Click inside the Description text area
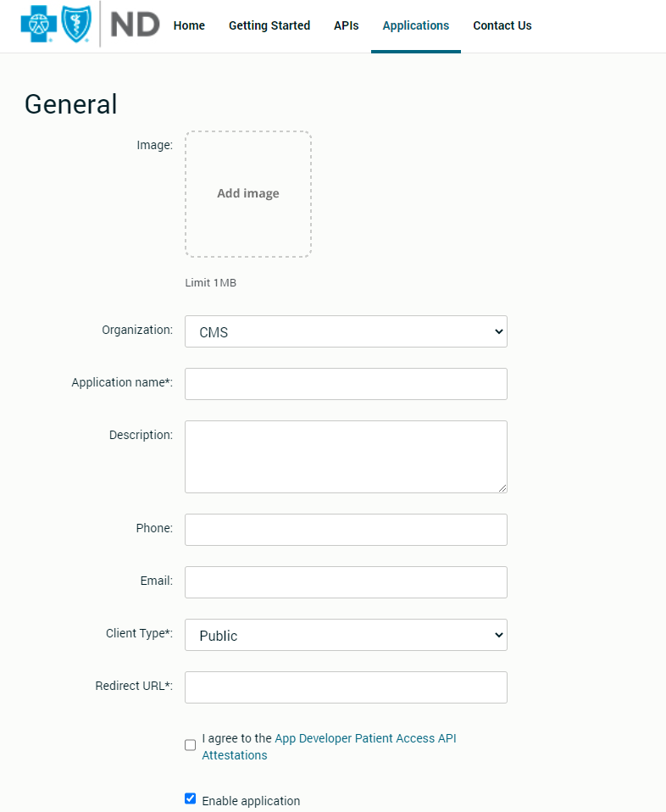The height and width of the screenshot is (812, 666). click(346, 456)
